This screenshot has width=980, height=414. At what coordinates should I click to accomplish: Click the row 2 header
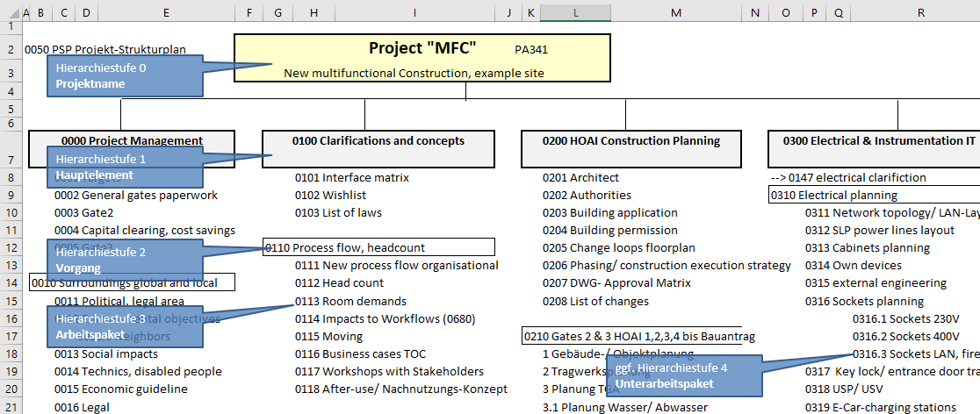pos(11,50)
